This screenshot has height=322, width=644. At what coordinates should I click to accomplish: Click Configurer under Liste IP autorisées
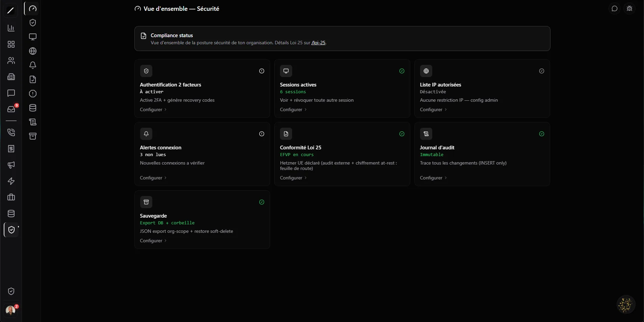(x=433, y=109)
